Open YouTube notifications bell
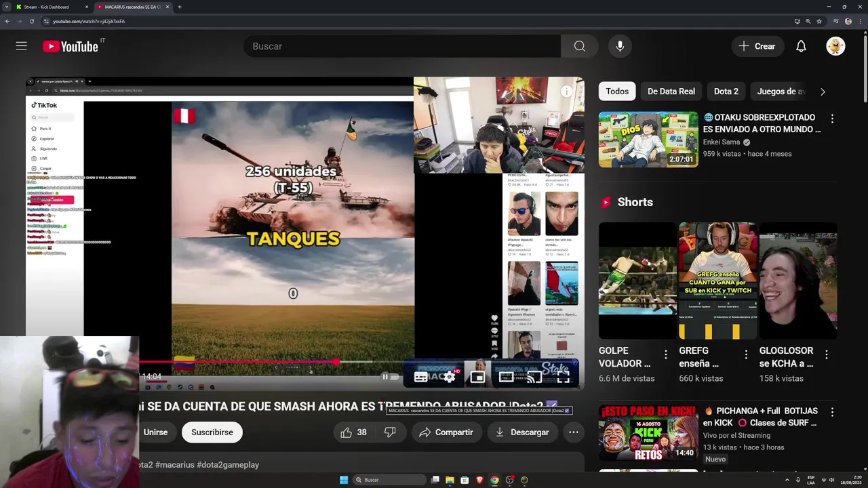Viewport: 868px width, 488px height. click(801, 46)
